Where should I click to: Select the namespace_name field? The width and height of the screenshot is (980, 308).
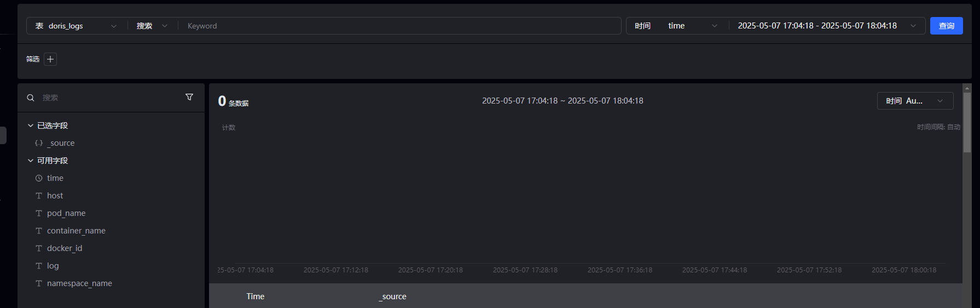tap(79, 283)
